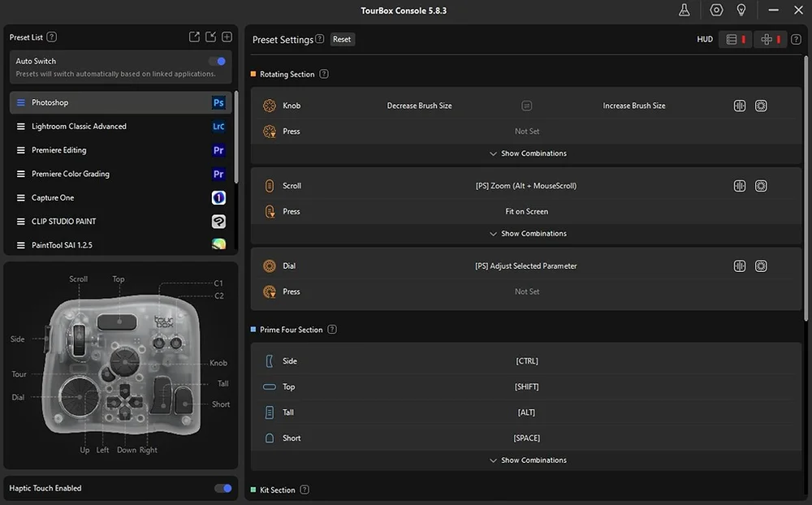The height and width of the screenshot is (505, 812).
Task: Click the Reset button
Action: [x=342, y=39]
